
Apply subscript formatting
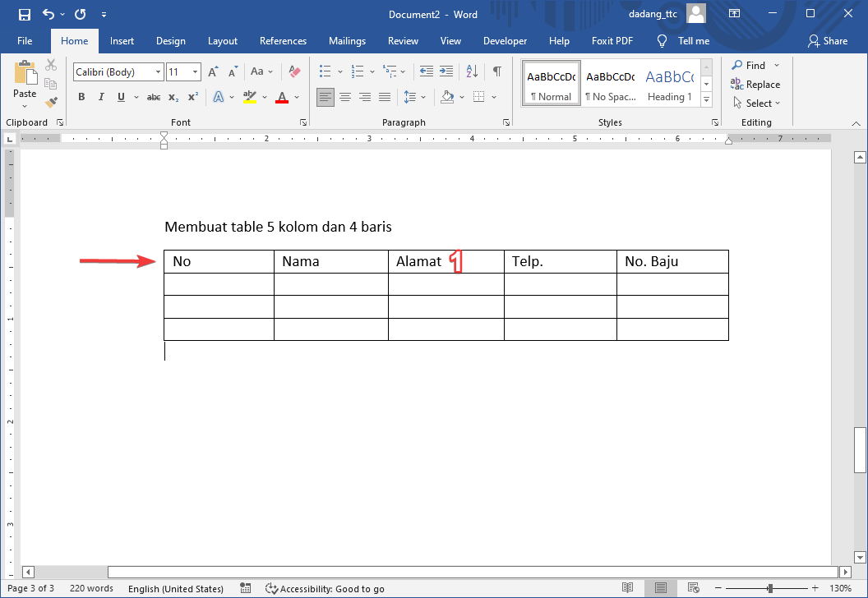172,97
